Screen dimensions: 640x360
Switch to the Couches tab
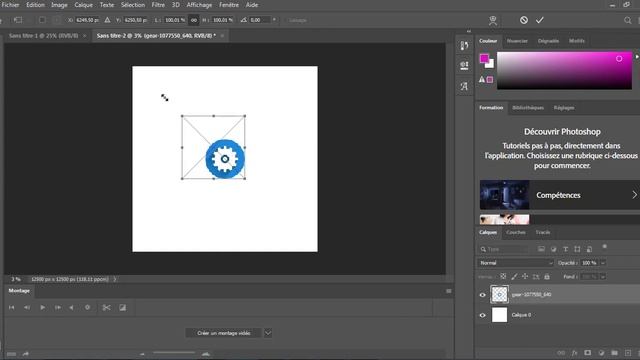tap(516, 232)
